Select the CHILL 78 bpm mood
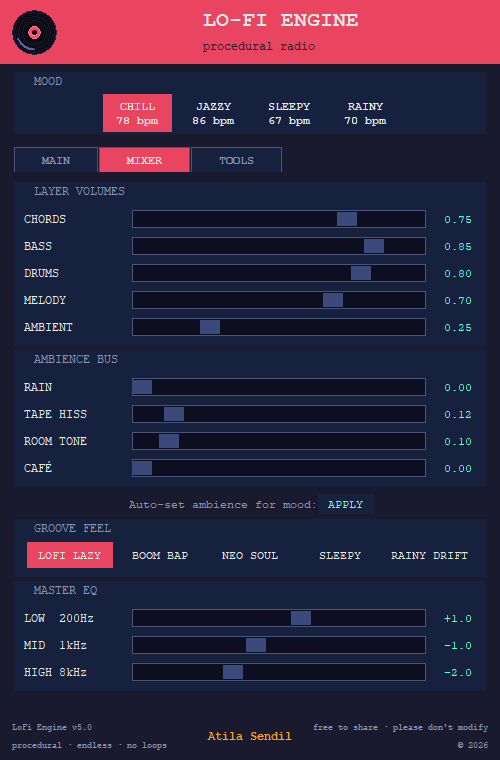500x760 pixels. pyautogui.click(x=138, y=113)
